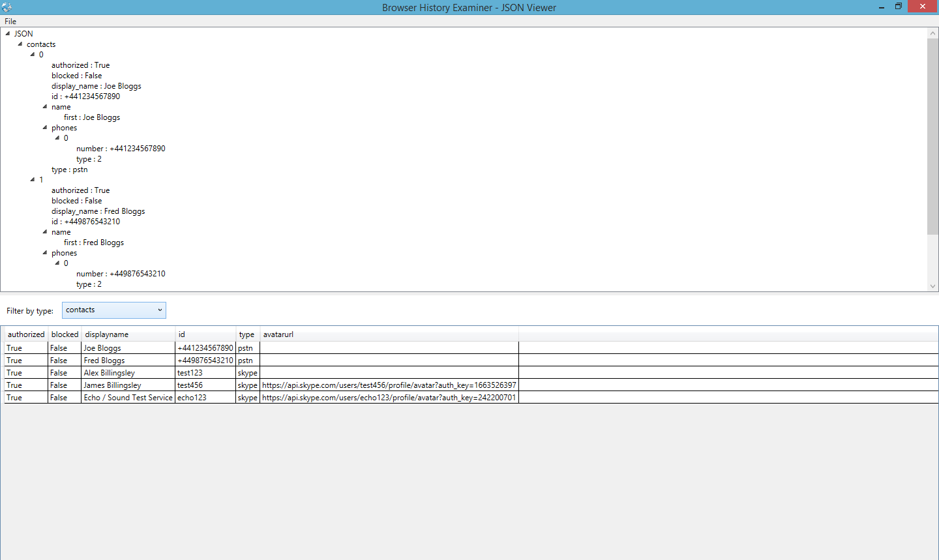Click the Echo / Sound Test Service cell

pyautogui.click(x=128, y=398)
